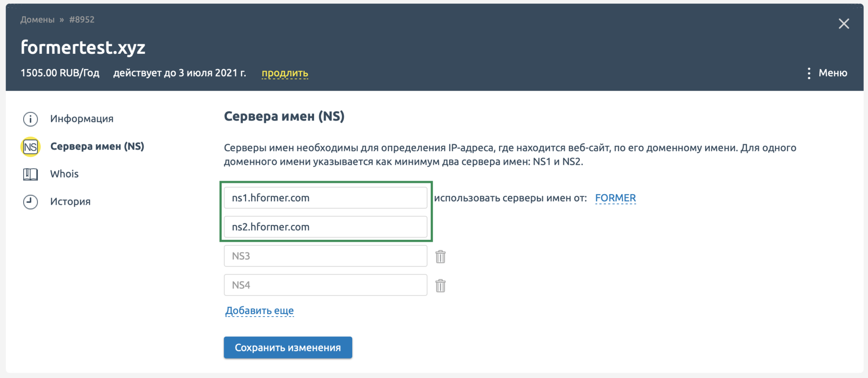
Task: Click the History clock icon
Action: 30,202
